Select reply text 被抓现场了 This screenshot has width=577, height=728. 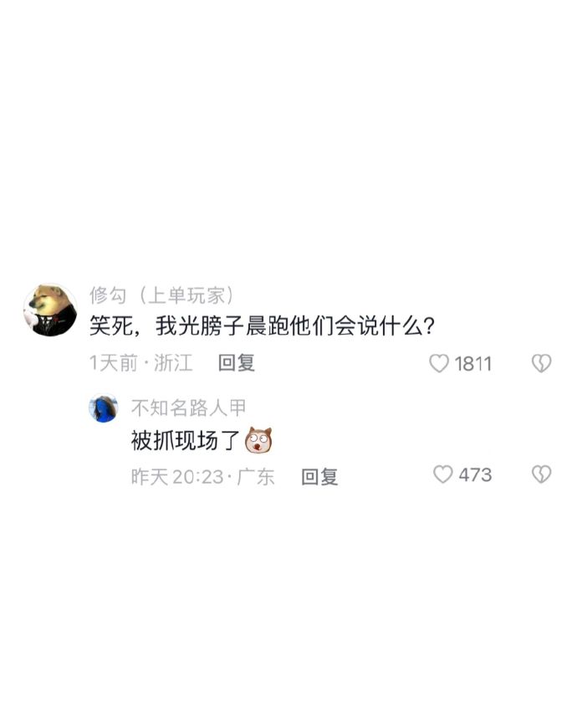tap(185, 440)
